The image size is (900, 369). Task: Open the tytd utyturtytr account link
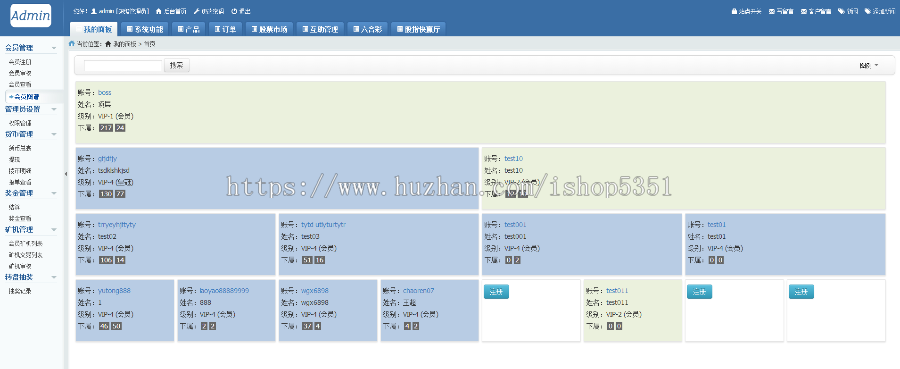tap(324, 224)
